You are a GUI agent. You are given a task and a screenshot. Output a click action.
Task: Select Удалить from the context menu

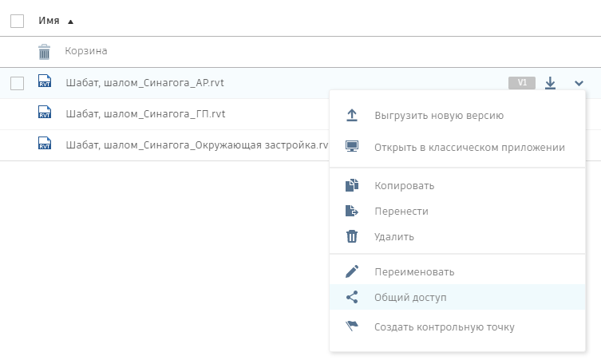click(x=394, y=237)
